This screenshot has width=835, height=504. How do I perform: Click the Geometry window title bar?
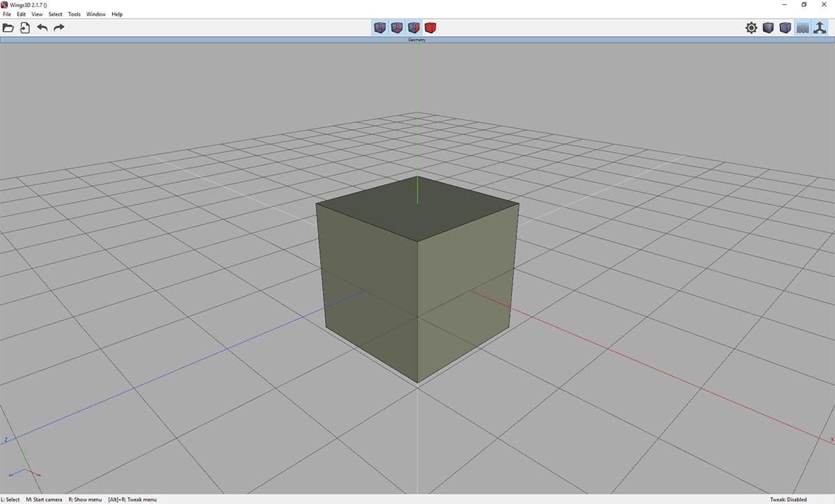tap(417, 40)
